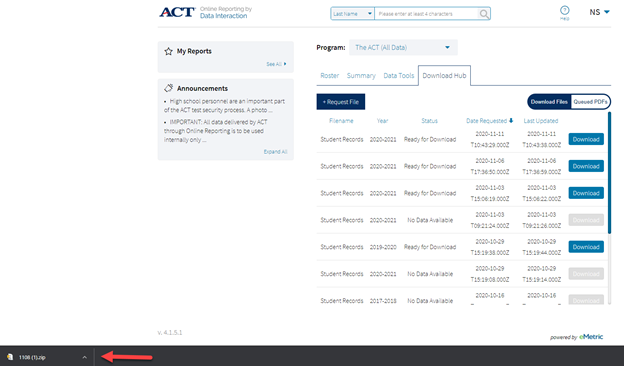Expand the downloaded zip options chevron
Viewport: 624px width, 366px height.
[84, 357]
